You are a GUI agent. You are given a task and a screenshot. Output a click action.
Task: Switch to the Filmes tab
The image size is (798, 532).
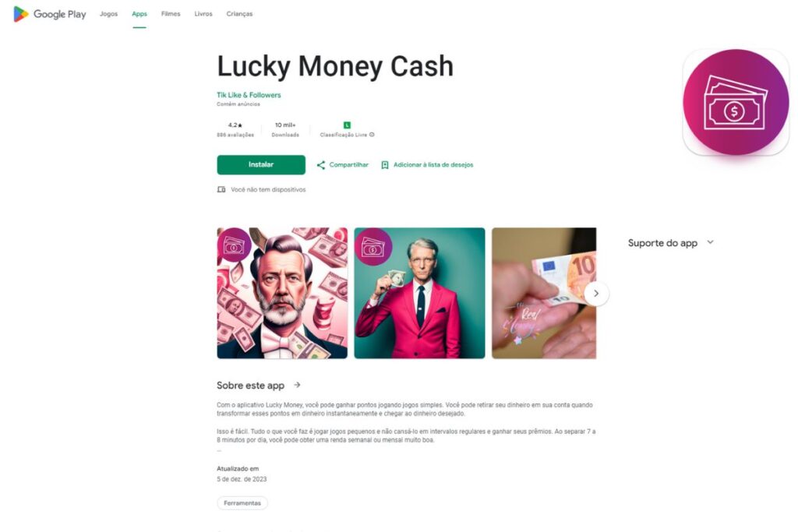pos(171,14)
